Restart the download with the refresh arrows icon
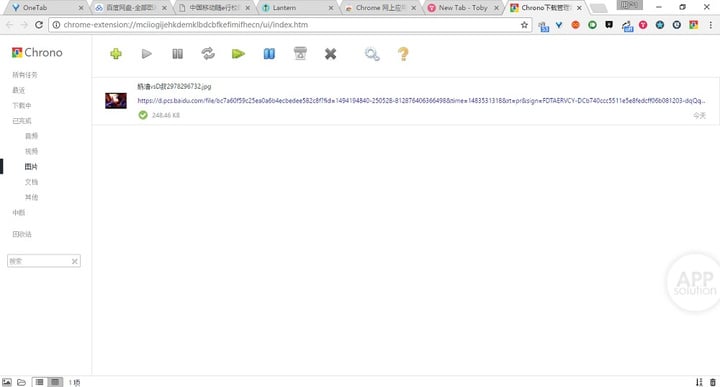720x387 pixels. coord(208,54)
